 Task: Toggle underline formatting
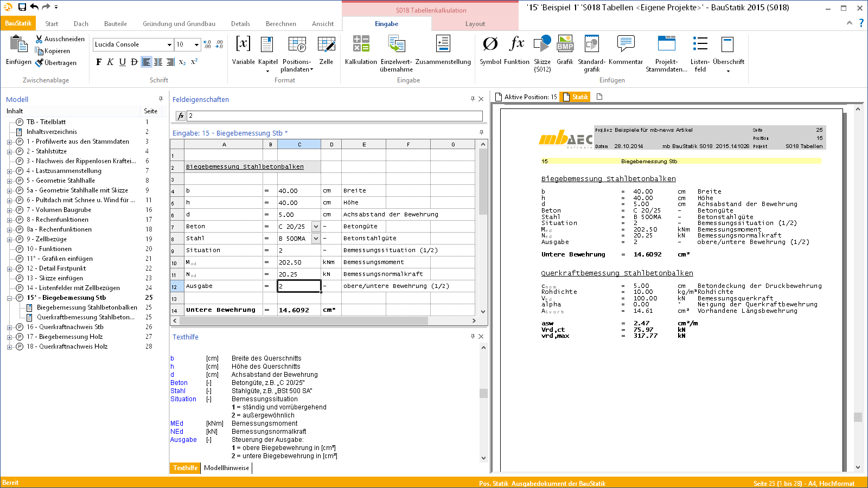click(122, 62)
